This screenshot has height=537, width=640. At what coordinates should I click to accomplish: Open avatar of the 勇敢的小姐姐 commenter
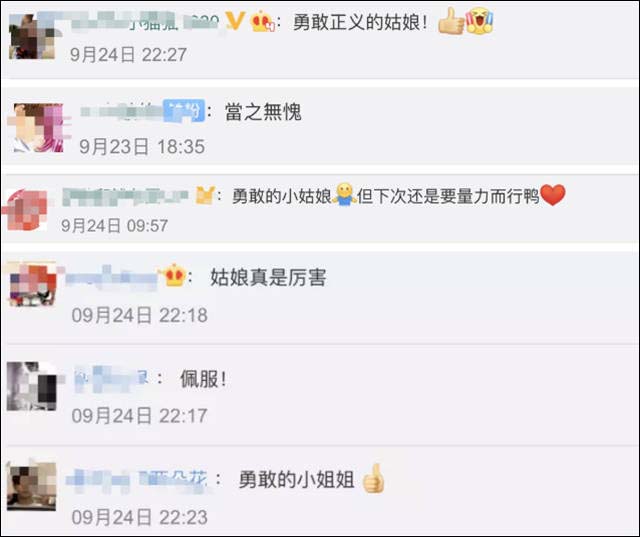[x=31, y=486]
